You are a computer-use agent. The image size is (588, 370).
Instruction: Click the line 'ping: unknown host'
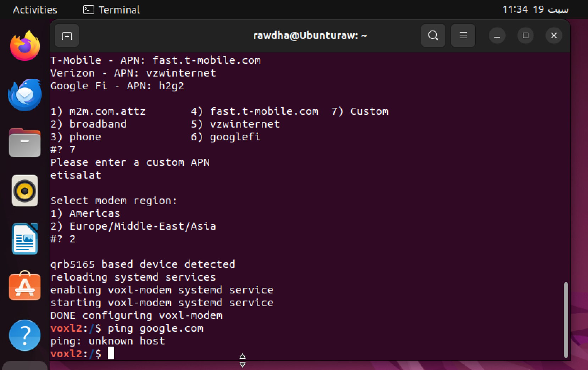[x=107, y=341]
